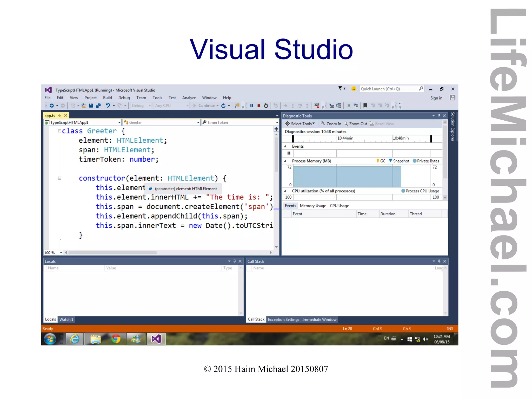The image size is (532, 399).
Task: Click the volume speaker icon in system tray
Action: point(425,339)
